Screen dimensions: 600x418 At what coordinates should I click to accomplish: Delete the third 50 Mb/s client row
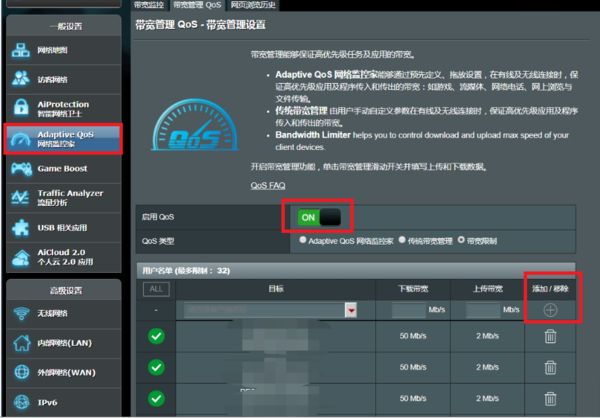(550, 398)
